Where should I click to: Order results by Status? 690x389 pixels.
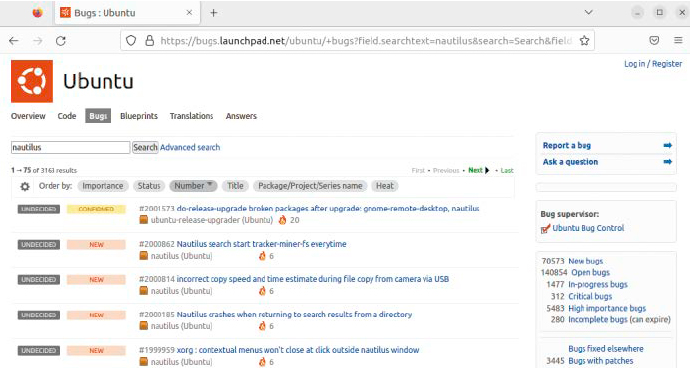pyautogui.click(x=149, y=186)
